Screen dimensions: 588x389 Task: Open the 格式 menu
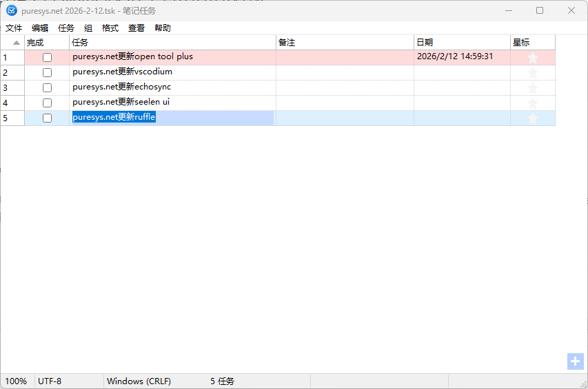point(110,28)
